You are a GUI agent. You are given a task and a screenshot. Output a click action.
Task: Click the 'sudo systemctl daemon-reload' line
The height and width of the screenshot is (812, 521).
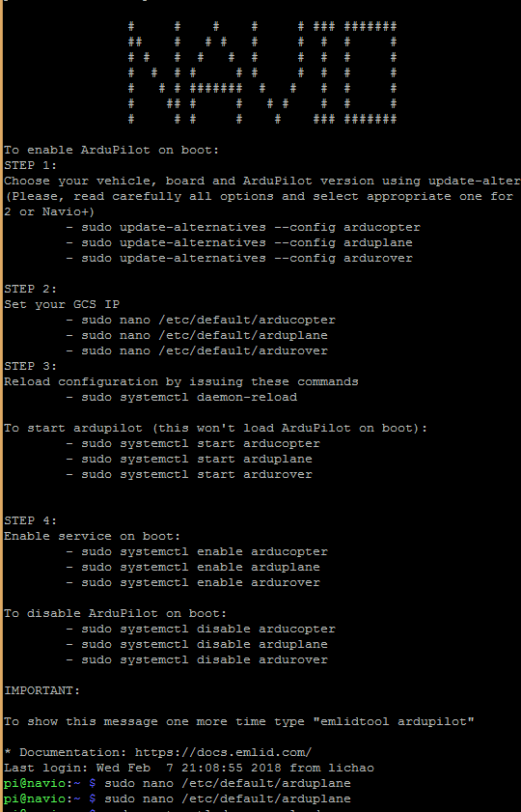click(x=181, y=397)
